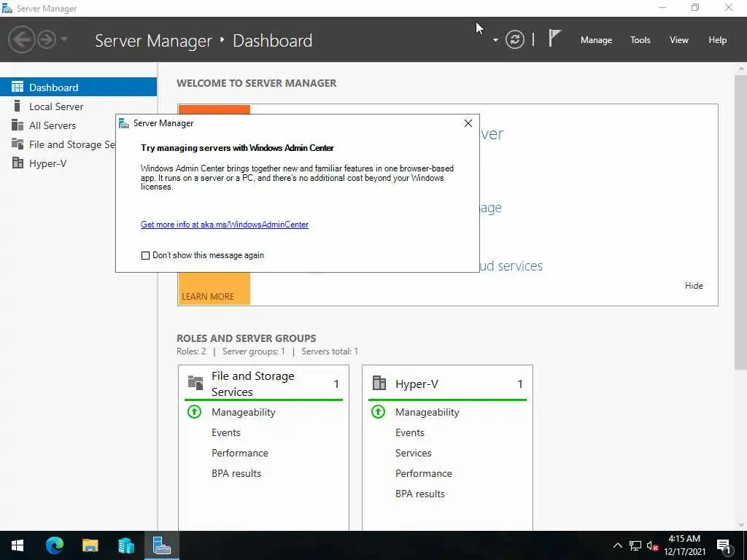Show hidden system tray icons

617,545
